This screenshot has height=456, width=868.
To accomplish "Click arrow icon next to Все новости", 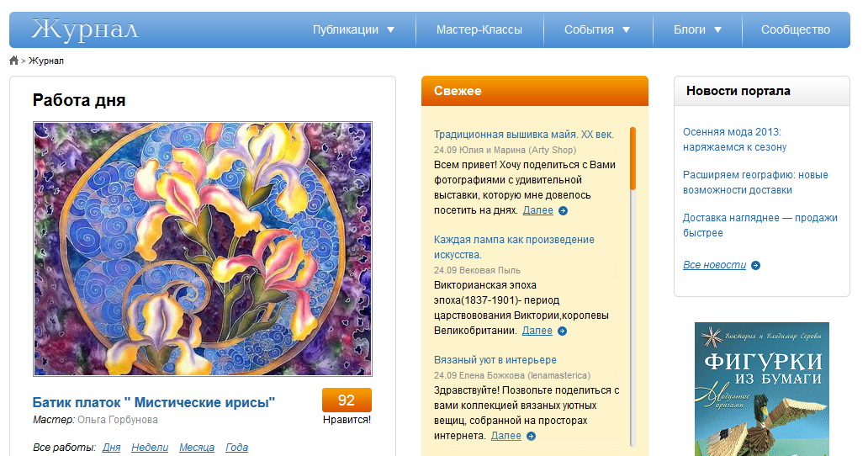I will [x=755, y=266].
